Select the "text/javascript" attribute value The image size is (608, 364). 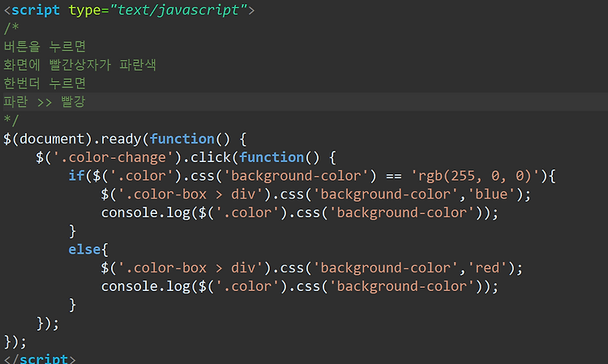pyautogui.click(x=178, y=10)
